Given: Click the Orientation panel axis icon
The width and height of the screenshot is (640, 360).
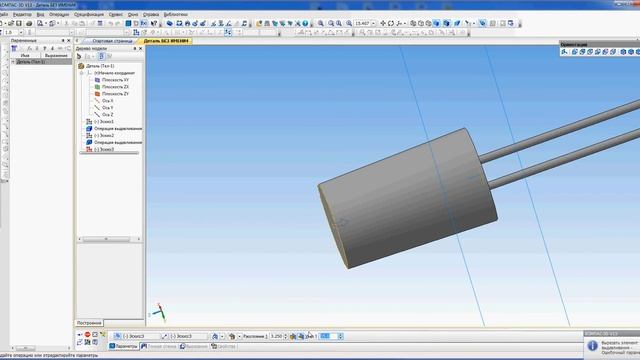Looking at the screenshot, I should coord(564,52).
